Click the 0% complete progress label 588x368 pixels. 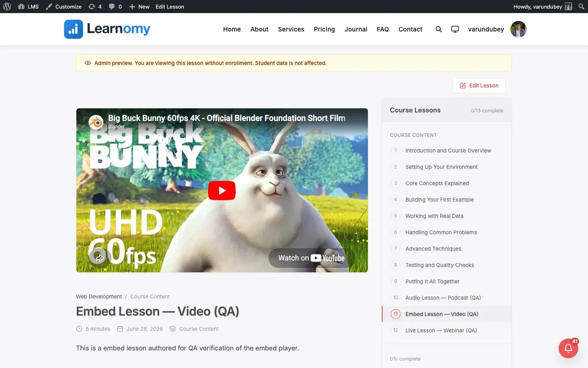405,359
